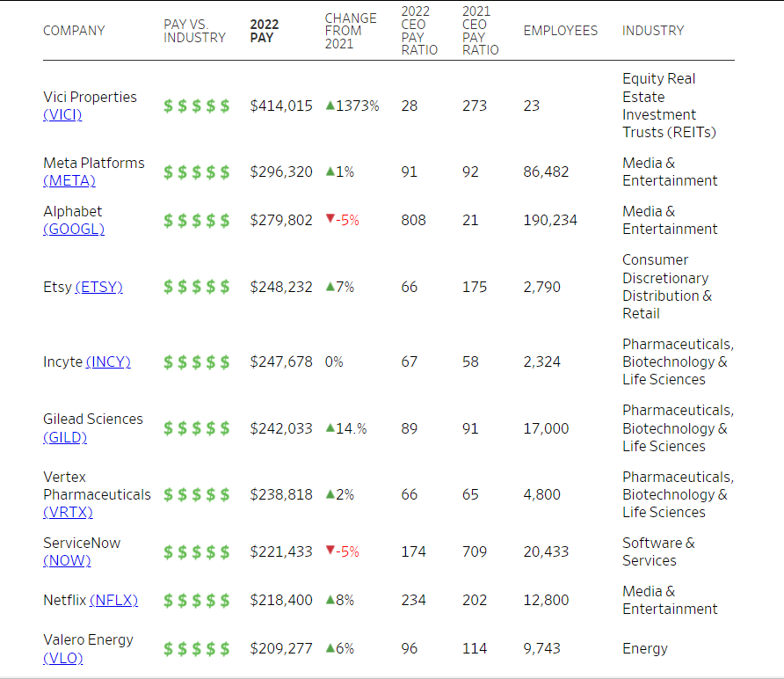Click the 86,482 employees value
Image resolution: width=784 pixels, height=679 pixels.
click(x=546, y=172)
